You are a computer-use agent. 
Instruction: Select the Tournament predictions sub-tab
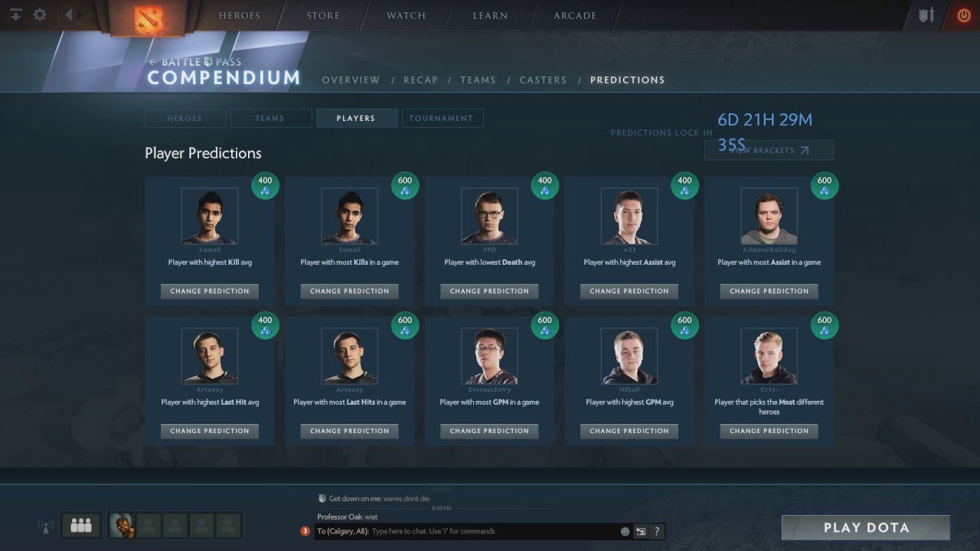click(442, 118)
